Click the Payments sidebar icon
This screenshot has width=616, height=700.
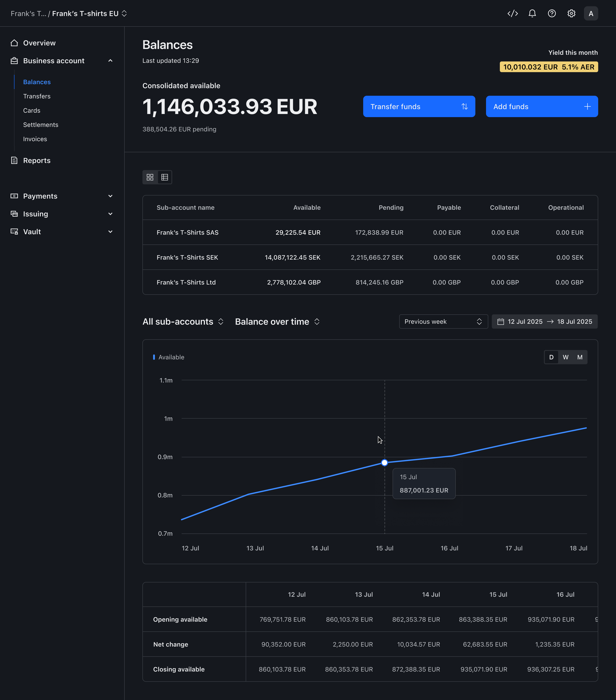(x=14, y=196)
